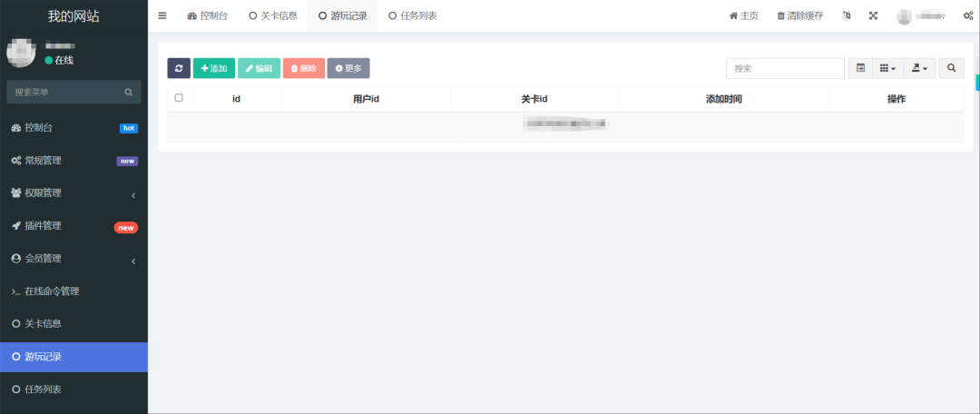Image resolution: width=980 pixels, height=414 pixels.
Task: Click the 在线 online status
Action: click(59, 60)
